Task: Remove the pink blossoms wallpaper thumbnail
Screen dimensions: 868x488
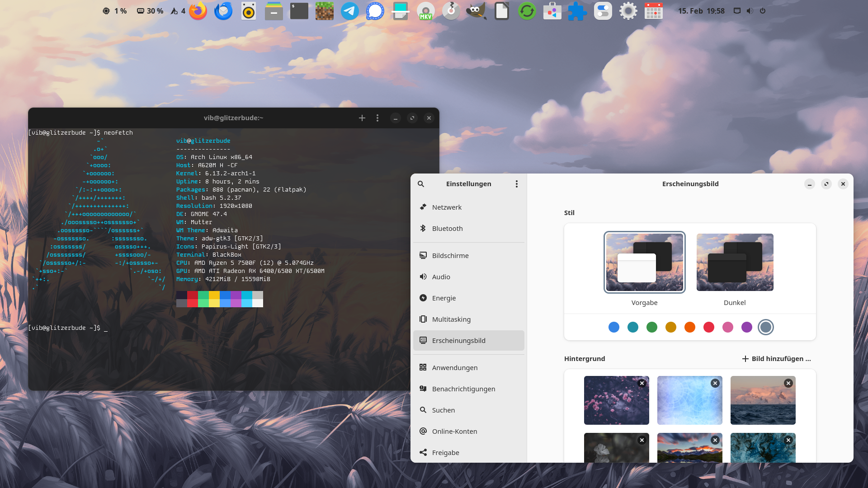Action: pos(642,383)
